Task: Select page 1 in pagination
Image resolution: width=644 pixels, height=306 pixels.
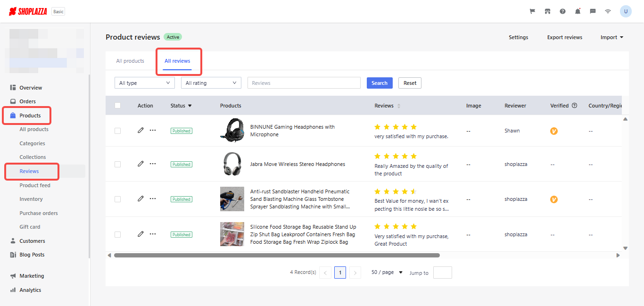Action: pos(340,273)
